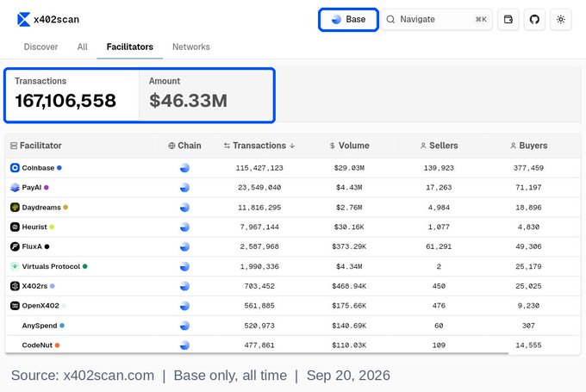The width and height of the screenshot is (586, 392).
Task: Click the X402rs facilitator logo
Action: [x=15, y=286]
